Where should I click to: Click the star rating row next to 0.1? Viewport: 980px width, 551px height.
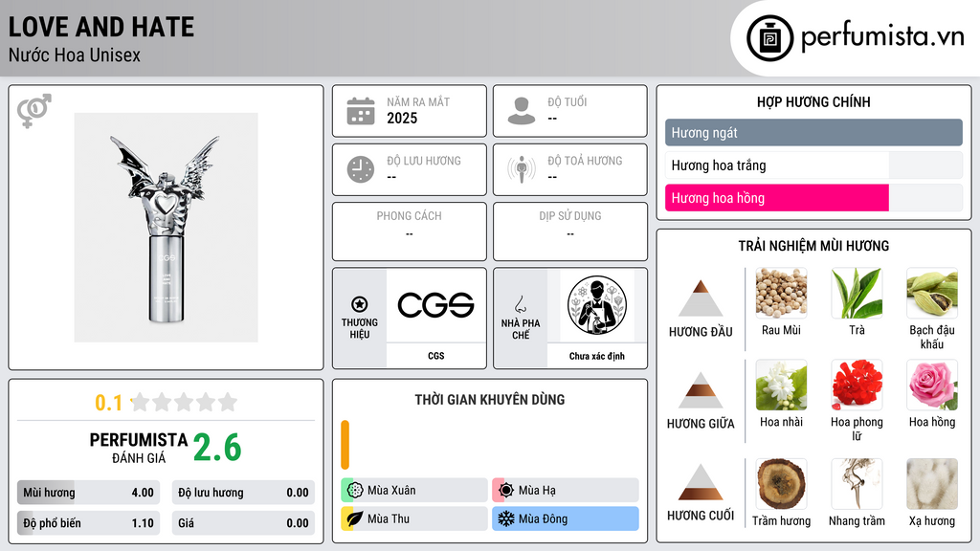point(184,402)
